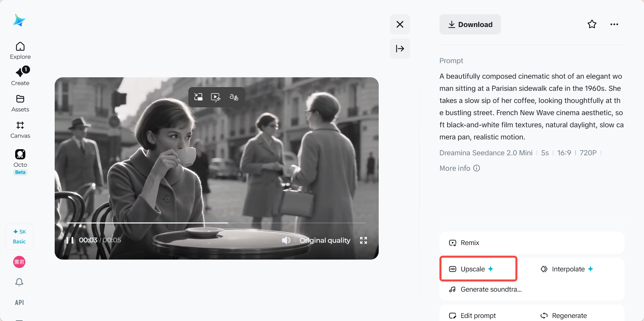Click the '00:03 / 00:05' time display
Viewport: 644px width, 321px height.
click(100, 240)
